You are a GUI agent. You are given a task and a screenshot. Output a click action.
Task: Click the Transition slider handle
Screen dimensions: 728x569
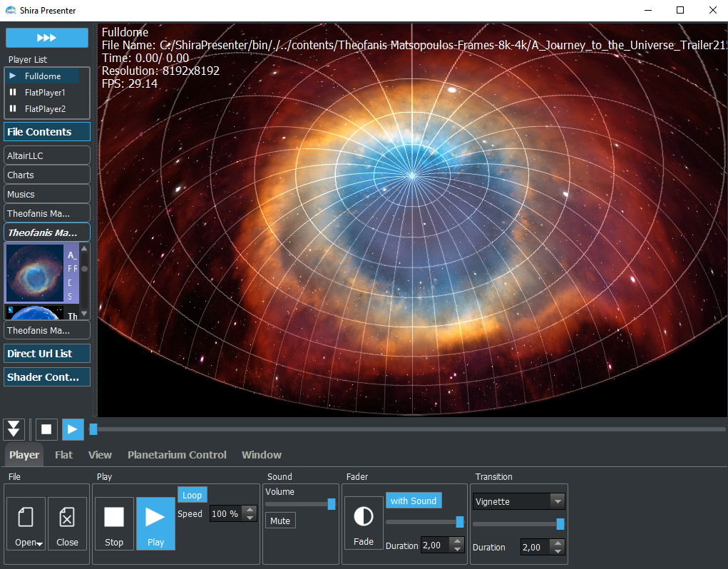[x=560, y=524]
